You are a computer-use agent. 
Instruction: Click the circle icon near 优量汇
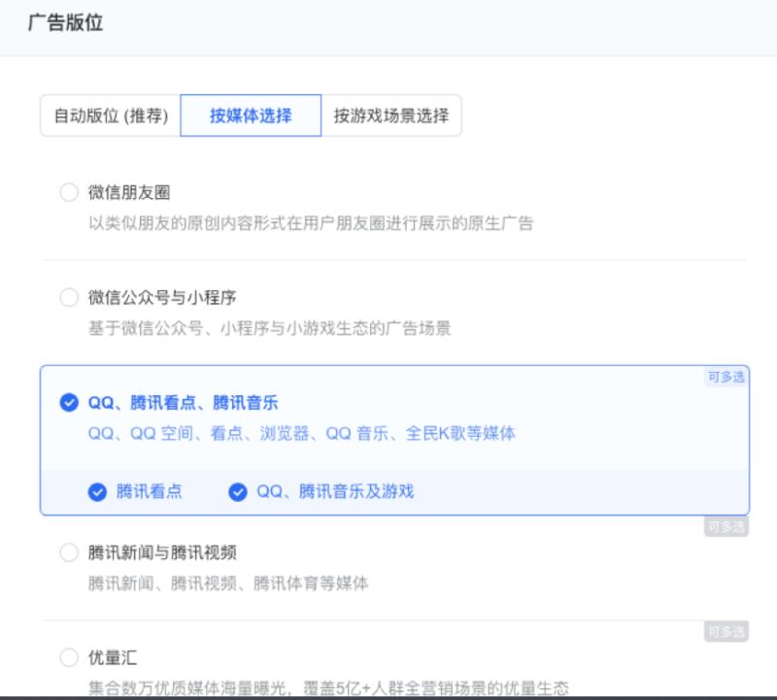69,656
